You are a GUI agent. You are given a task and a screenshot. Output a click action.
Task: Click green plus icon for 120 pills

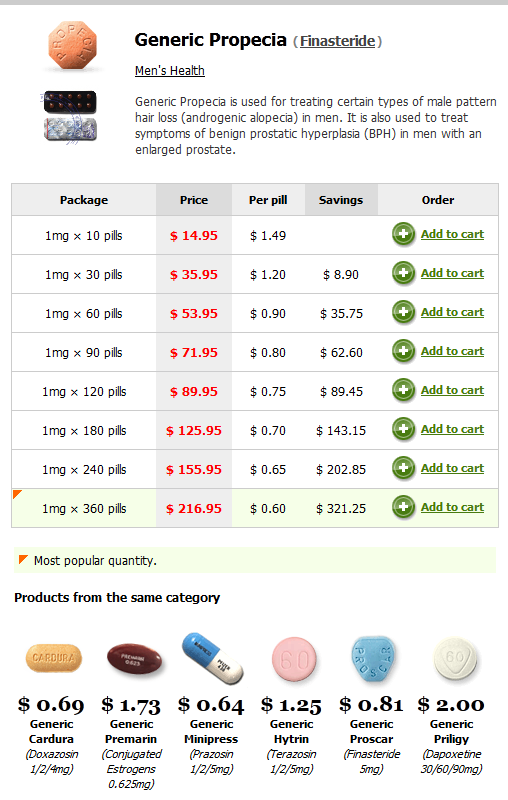403,390
